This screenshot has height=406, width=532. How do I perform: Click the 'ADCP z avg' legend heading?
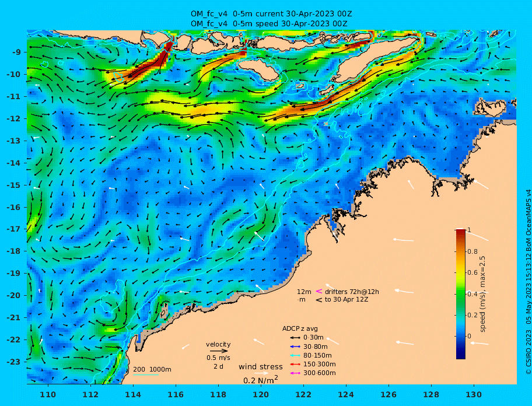point(300,328)
